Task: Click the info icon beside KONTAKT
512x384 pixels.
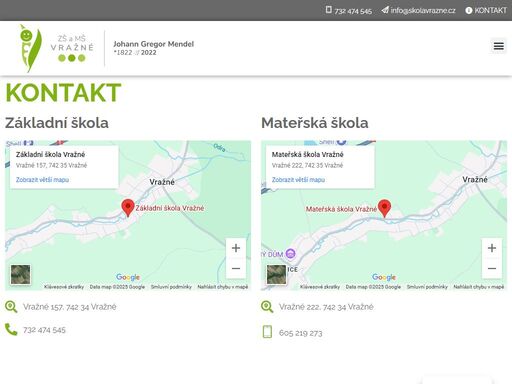Action: (469, 10)
